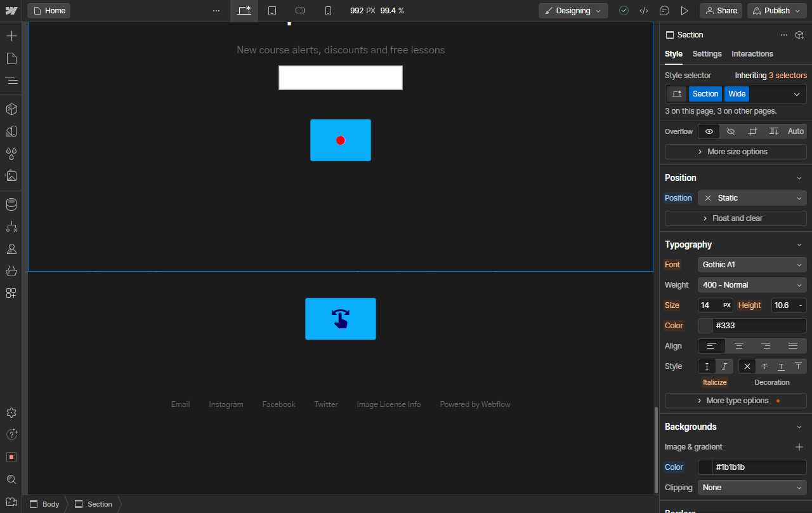Expand Float and clear
The width and height of the screenshot is (812, 513).
pos(736,218)
